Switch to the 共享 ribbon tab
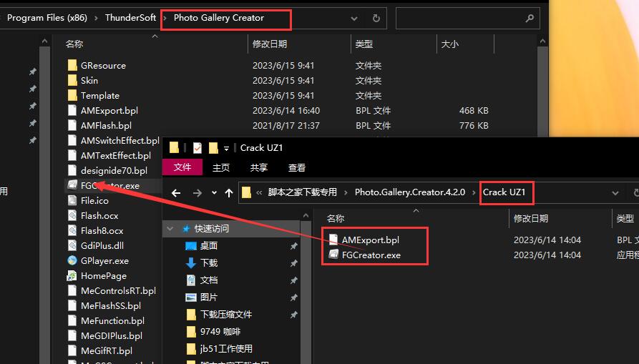This screenshot has width=639, height=364. click(x=259, y=167)
